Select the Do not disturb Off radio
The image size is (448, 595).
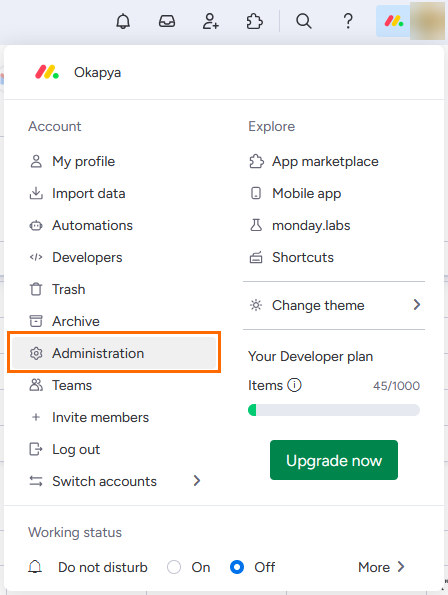[x=237, y=567]
